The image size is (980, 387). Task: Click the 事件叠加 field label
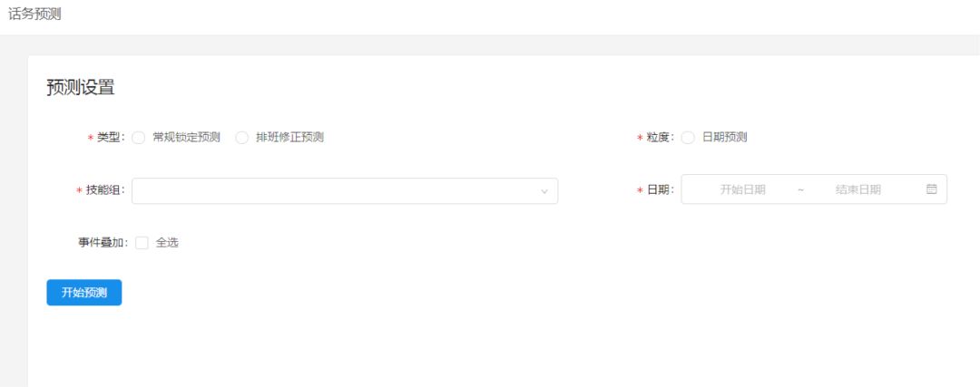102,243
